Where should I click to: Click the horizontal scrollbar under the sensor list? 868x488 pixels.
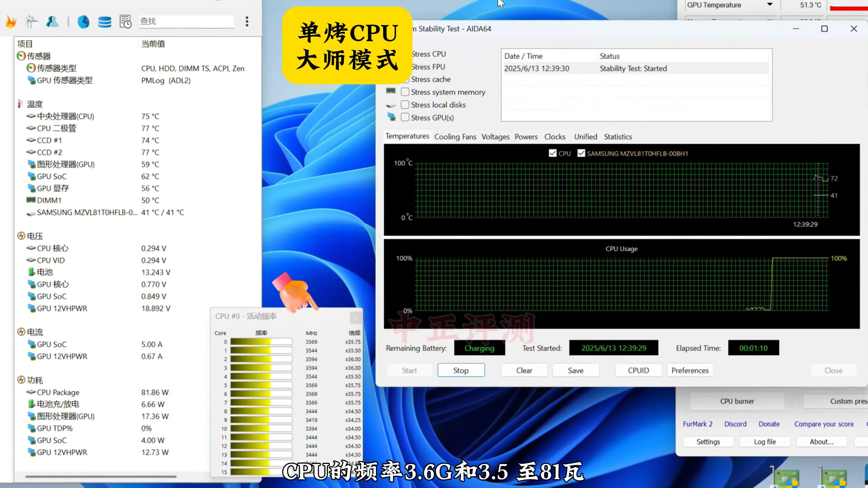pyautogui.click(x=101, y=476)
